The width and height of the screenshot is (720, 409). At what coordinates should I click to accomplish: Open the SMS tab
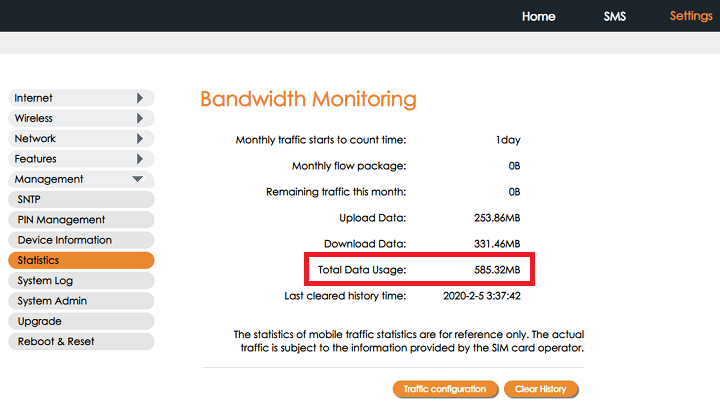coord(614,17)
